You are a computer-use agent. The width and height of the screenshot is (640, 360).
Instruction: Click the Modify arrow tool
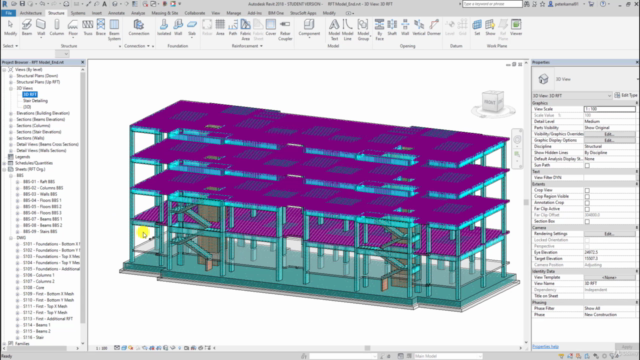click(x=10, y=27)
